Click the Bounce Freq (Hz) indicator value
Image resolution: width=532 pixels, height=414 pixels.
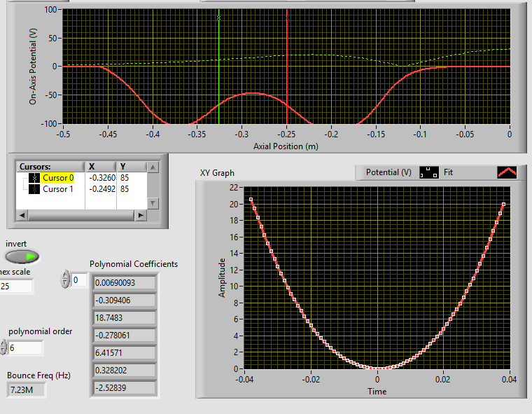(x=27, y=389)
